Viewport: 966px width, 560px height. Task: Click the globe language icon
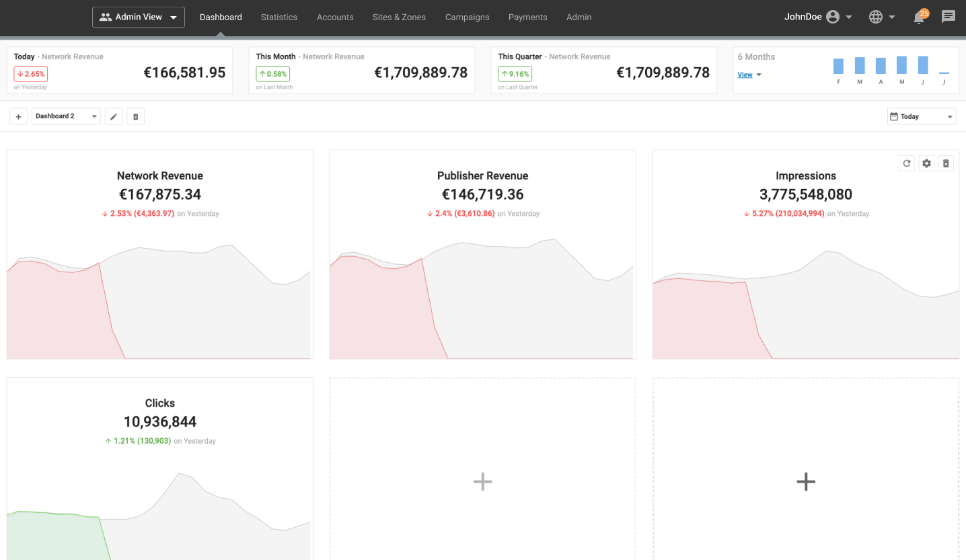[876, 17]
